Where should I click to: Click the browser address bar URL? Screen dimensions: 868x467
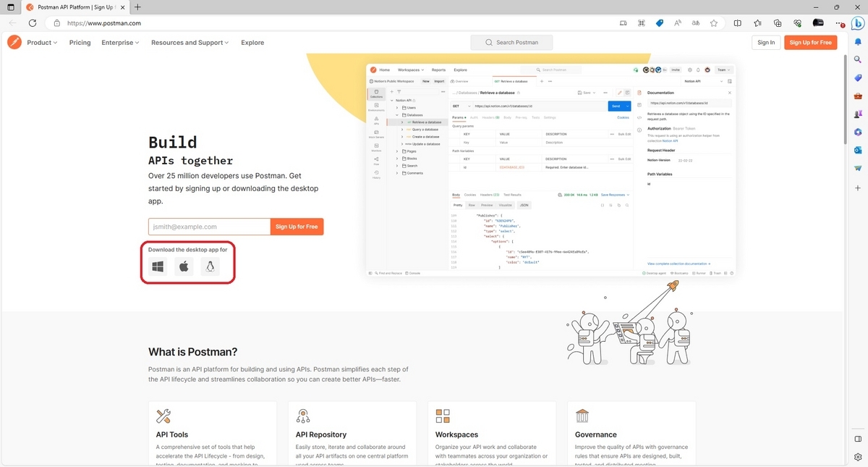click(x=104, y=23)
